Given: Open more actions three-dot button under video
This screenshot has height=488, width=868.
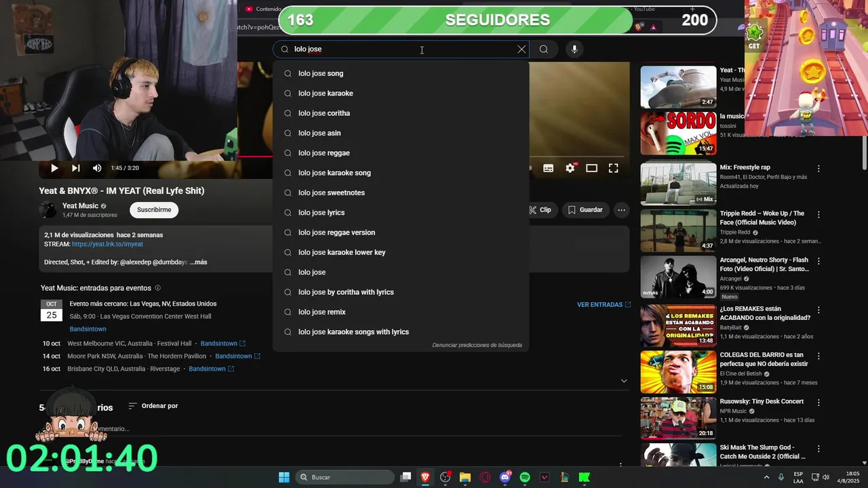Looking at the screenshot, I should coord(621,210).
